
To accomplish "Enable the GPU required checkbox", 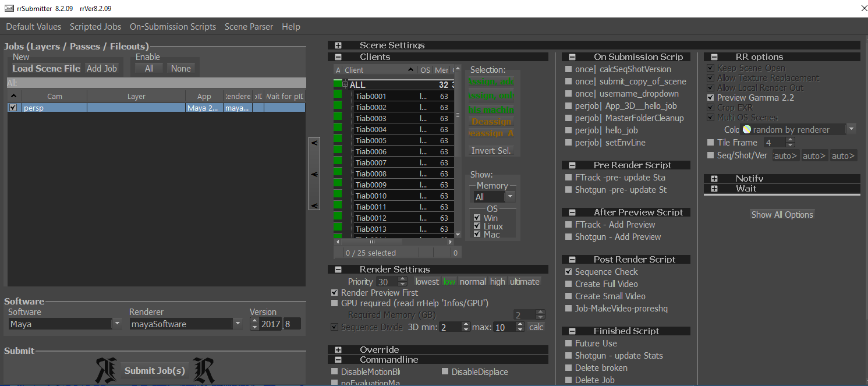I will pyautogui.click(x=334, y=303).
